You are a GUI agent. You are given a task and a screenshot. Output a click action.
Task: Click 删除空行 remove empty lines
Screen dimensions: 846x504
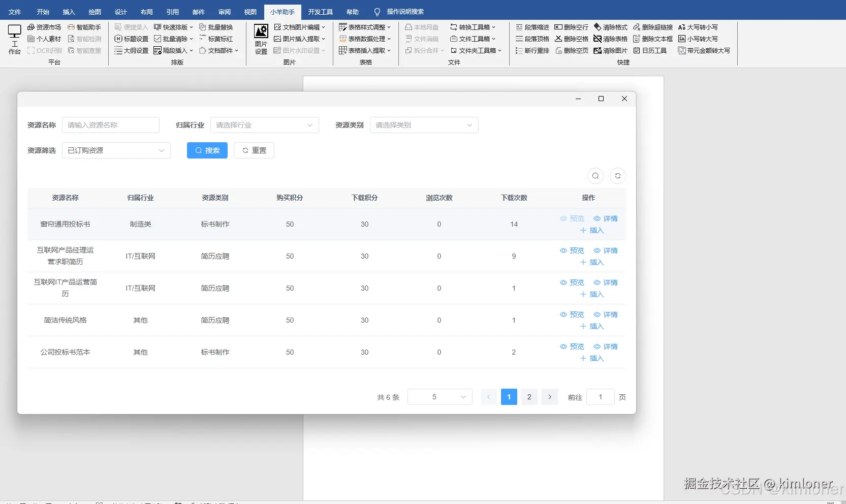point(572,27)
